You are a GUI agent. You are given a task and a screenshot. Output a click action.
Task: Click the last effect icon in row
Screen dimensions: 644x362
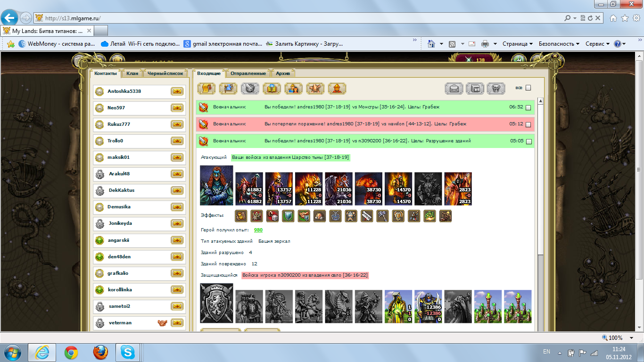pyautogui.click(x=446, y=216)
